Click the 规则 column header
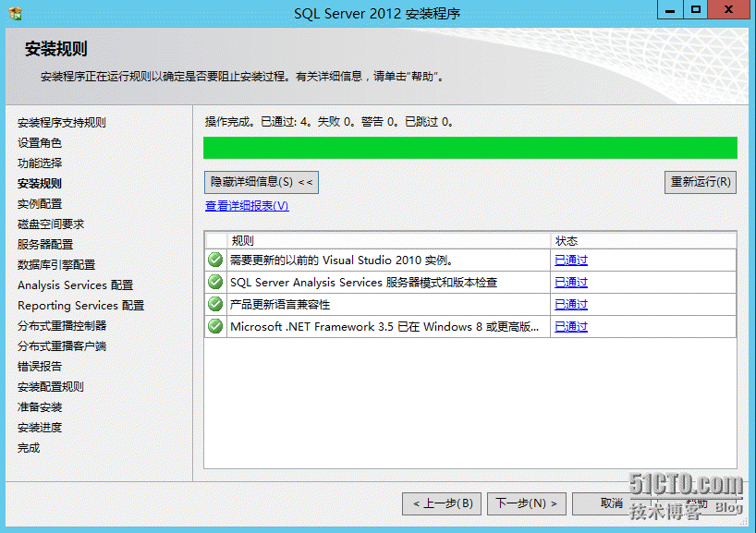Viewport: 756px width, 533px height. [388, 240]
